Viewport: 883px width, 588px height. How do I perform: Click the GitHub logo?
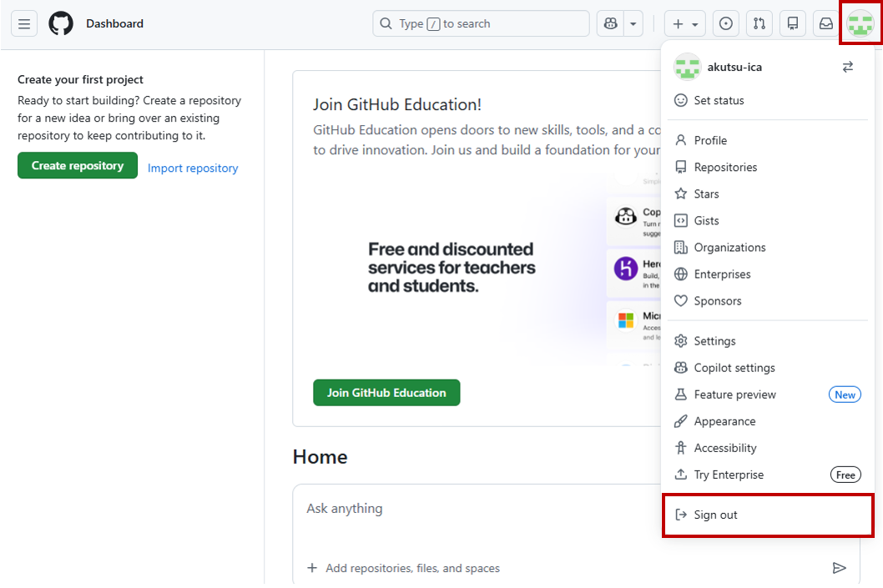[x=61, y=24]
